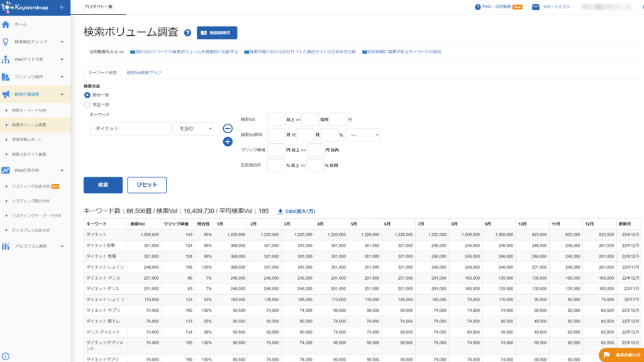Click the 広告競合性 minimum input box

pyautogui.click(x=276, y=165)
